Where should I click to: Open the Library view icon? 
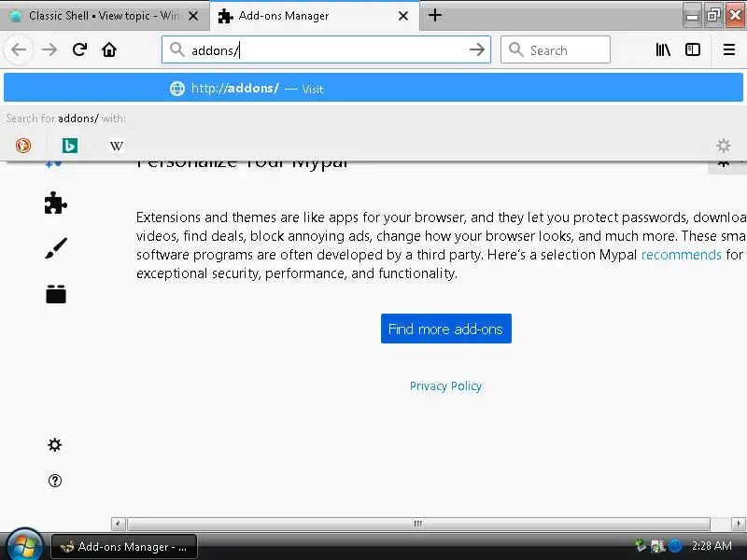[x=663, y=49]
